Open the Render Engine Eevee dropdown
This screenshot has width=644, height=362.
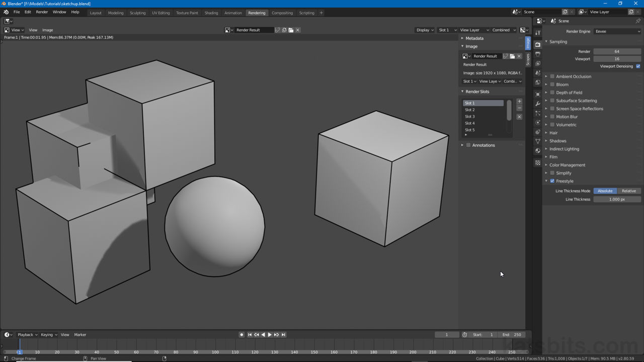point(617,31)
